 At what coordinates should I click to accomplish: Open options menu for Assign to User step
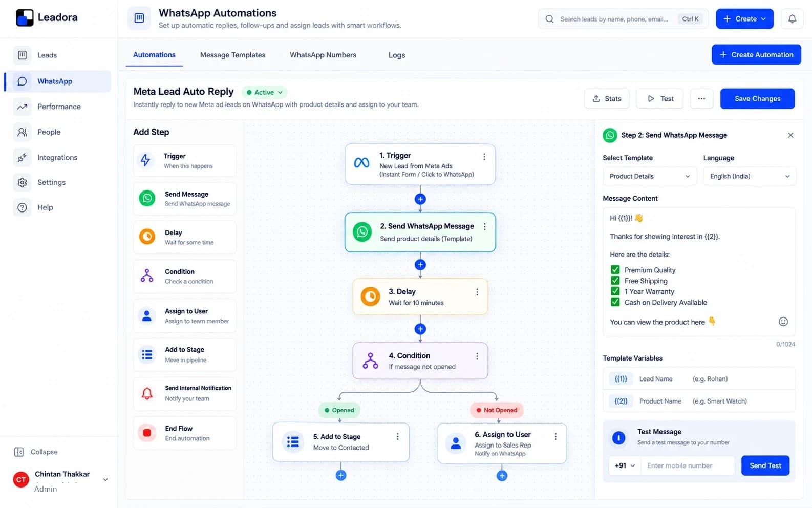tap(555, 436)
